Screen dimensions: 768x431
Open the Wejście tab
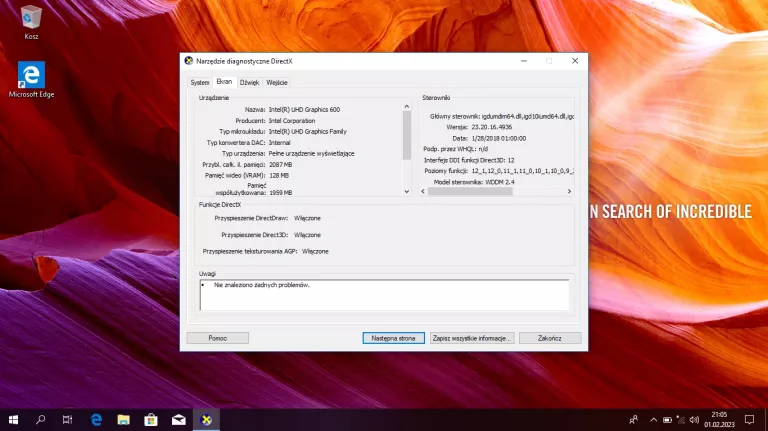point(277,83)
